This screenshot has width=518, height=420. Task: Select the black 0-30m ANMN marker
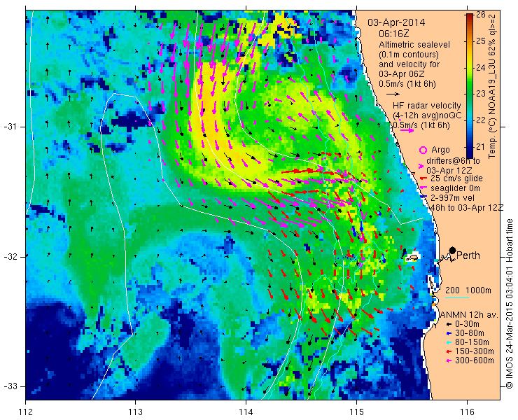click(x=449, y=325)
